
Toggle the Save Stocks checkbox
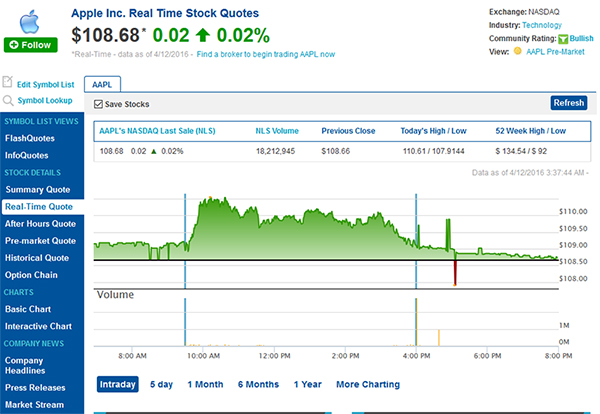point(98,104)
